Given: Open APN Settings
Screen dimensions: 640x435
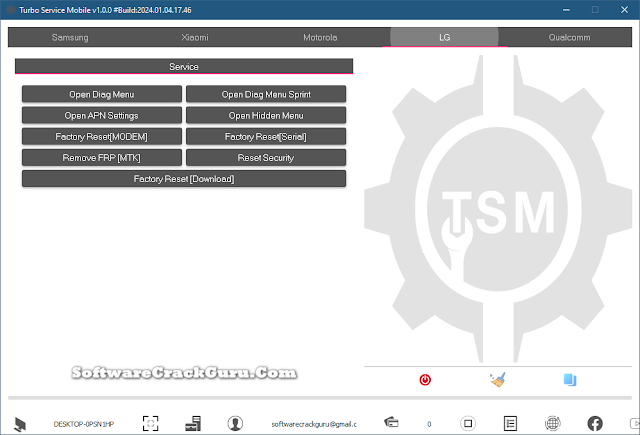Looking at the screenshot, I should tap(102, 115).
